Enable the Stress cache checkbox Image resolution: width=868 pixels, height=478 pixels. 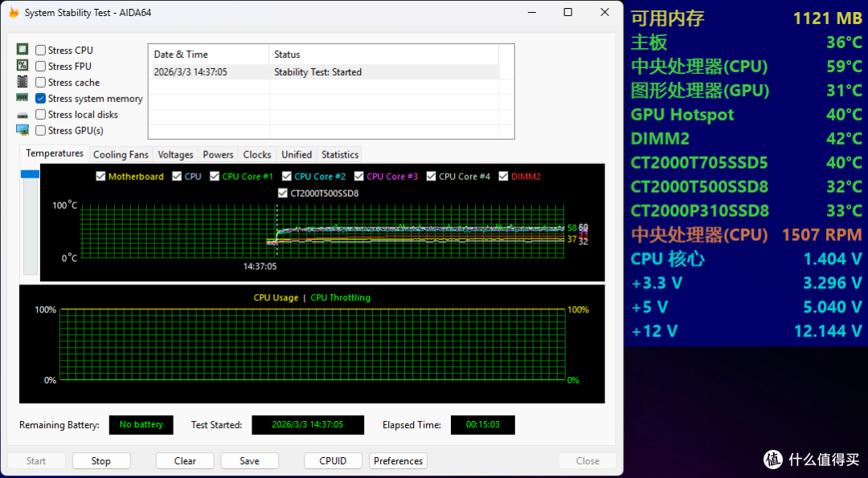pos(40,83)
